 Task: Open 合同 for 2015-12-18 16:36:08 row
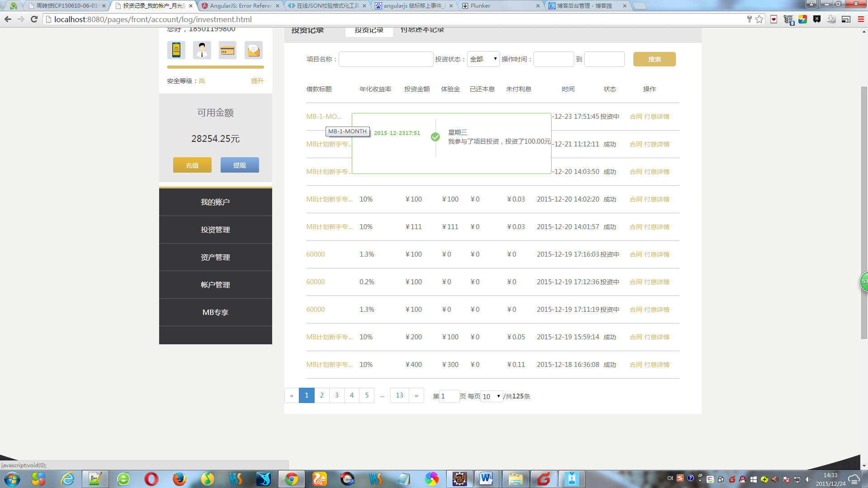coord(636,365)
